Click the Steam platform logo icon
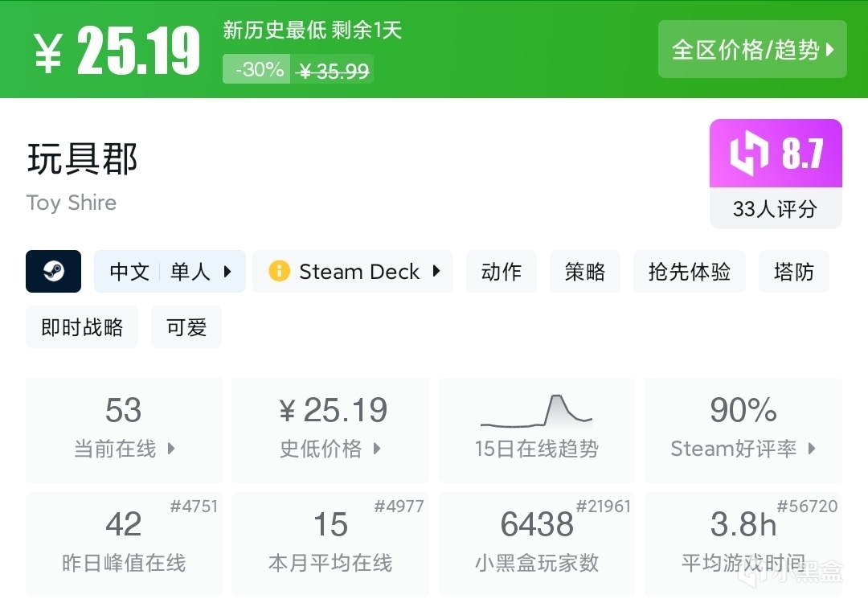868x603 pixels. [53, 271]
